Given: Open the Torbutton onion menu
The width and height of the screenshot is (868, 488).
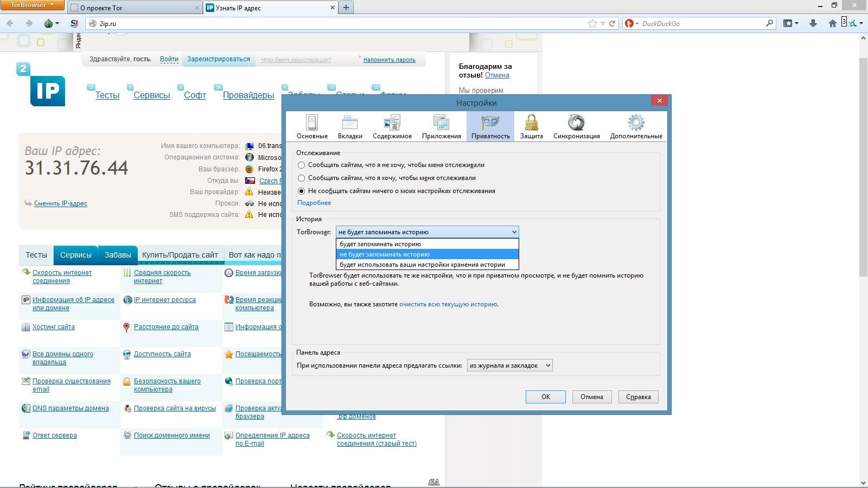Looking at the screenshot, I should [x=50, y=23].
